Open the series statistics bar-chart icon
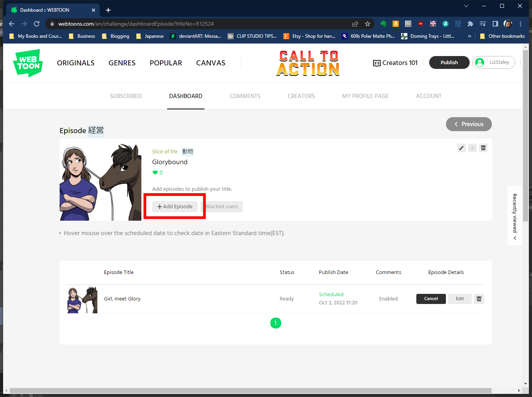This screenshot has width=532, height=397. pos(472,148)
